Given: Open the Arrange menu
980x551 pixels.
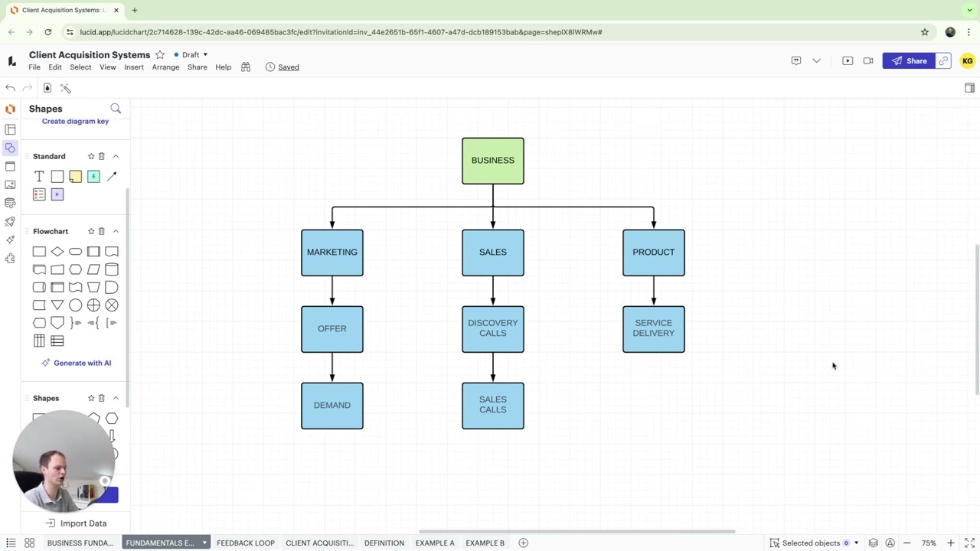Looking at the screenshot, I should click(x=165, y=67).
